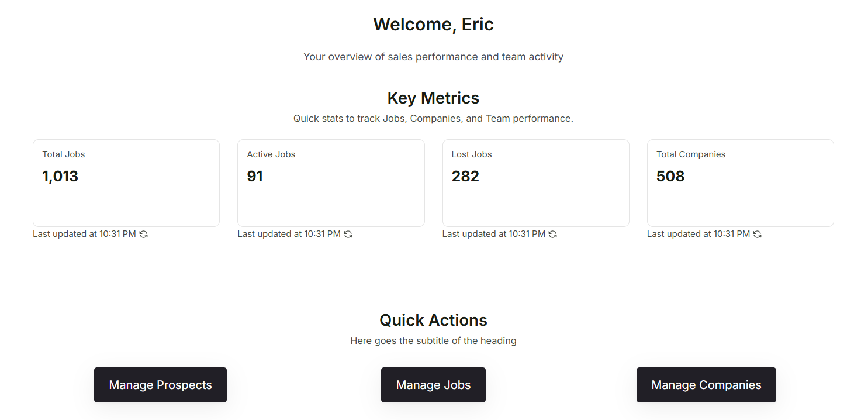Click the Quick Actions heading
868x420 pixels.
pos(433,320)
